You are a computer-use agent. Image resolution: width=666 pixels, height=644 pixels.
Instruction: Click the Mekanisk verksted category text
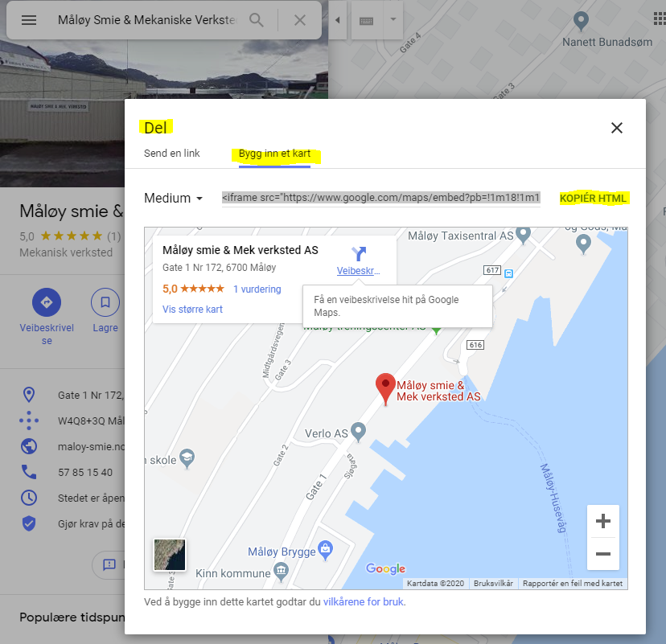tap(66, 252)
